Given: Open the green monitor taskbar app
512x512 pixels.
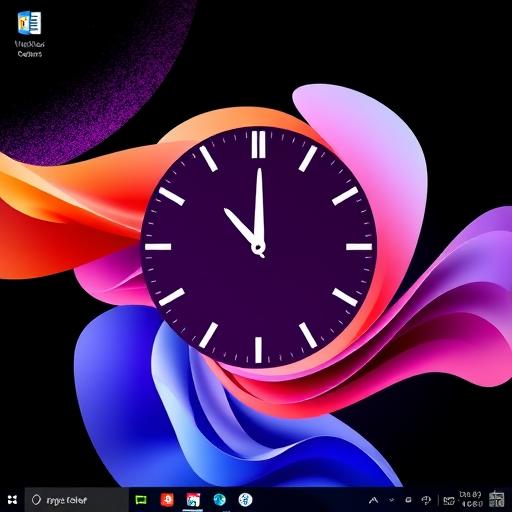Looking at the screenshot, I should pyautogui.click(x=141, y=500).
